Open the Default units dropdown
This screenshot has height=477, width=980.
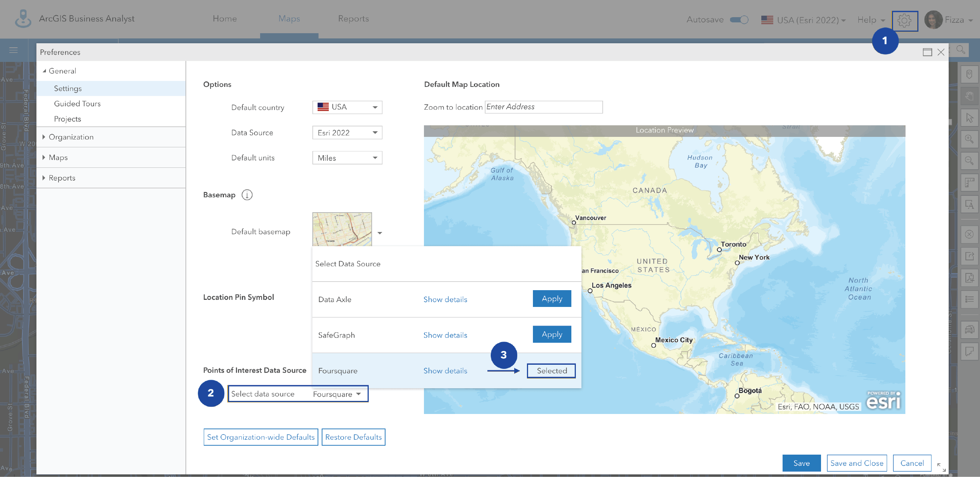coord(347,158)
